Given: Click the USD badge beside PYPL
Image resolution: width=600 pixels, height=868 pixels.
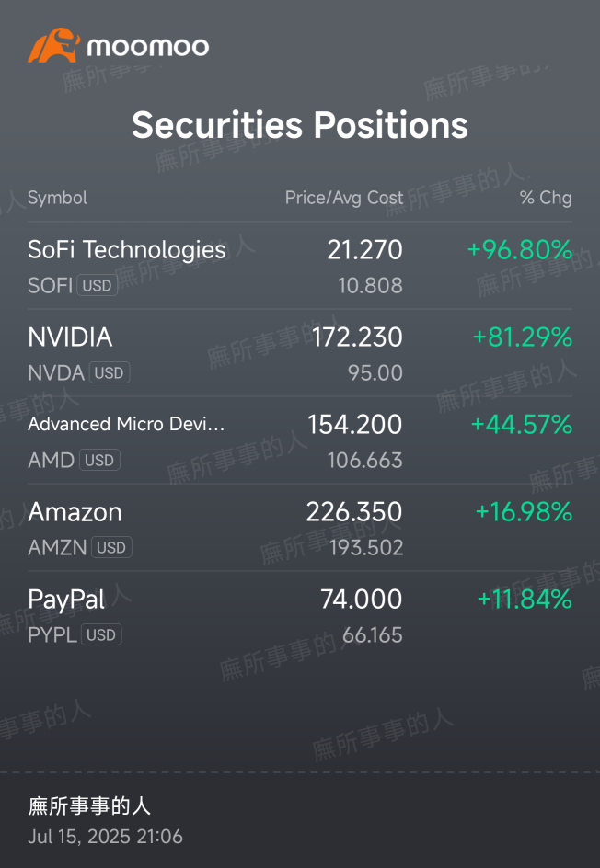Looking at the screenshot, I should (101, 635).
